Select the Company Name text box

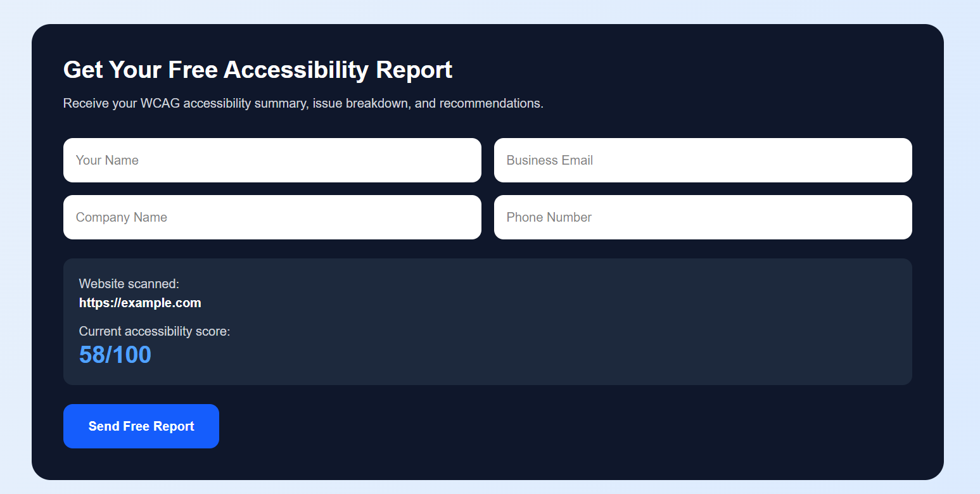coord(272,217)
